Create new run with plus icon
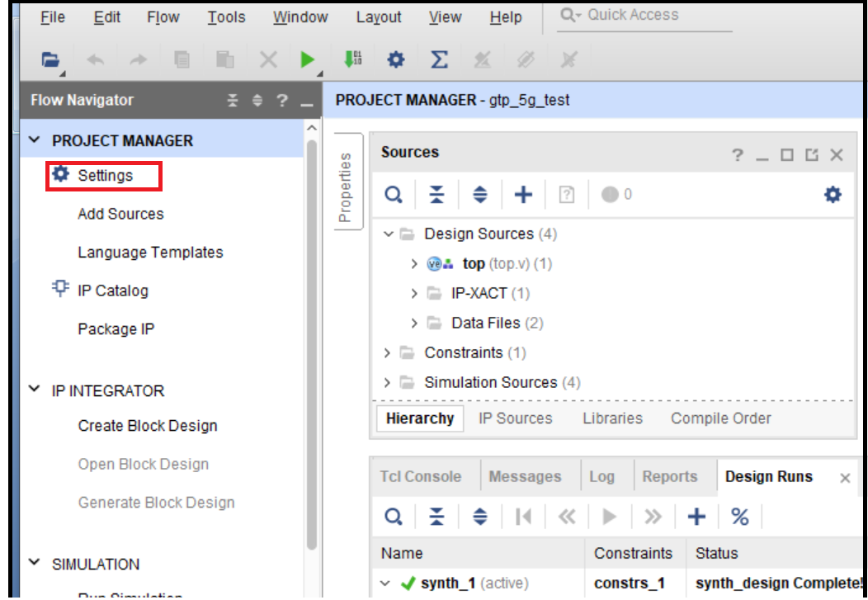The width and height of the screenshot is (868, 600). pyautogui.click(x=696, y=517)
